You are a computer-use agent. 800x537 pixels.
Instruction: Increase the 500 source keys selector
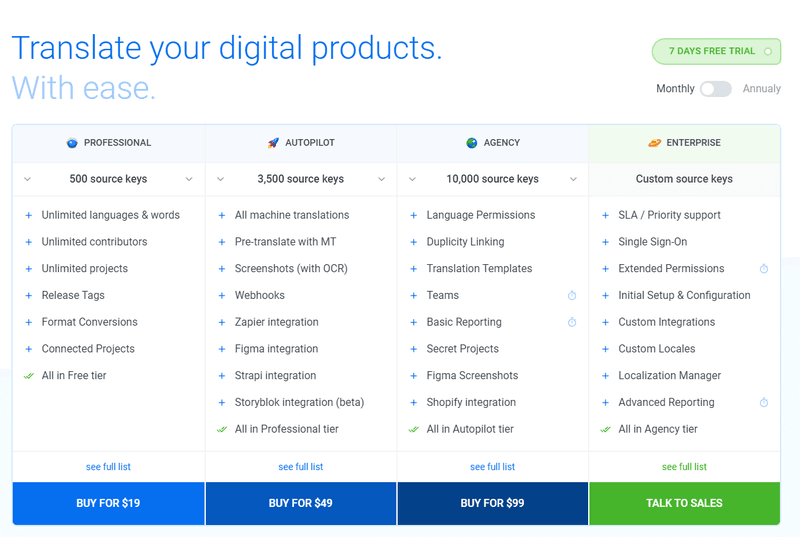189,179
